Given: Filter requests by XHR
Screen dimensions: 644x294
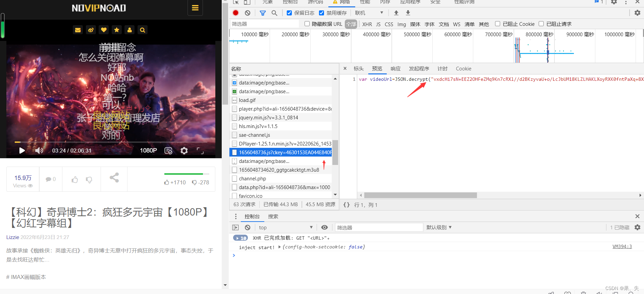Looking at the screenshot, I should (367, 24).
